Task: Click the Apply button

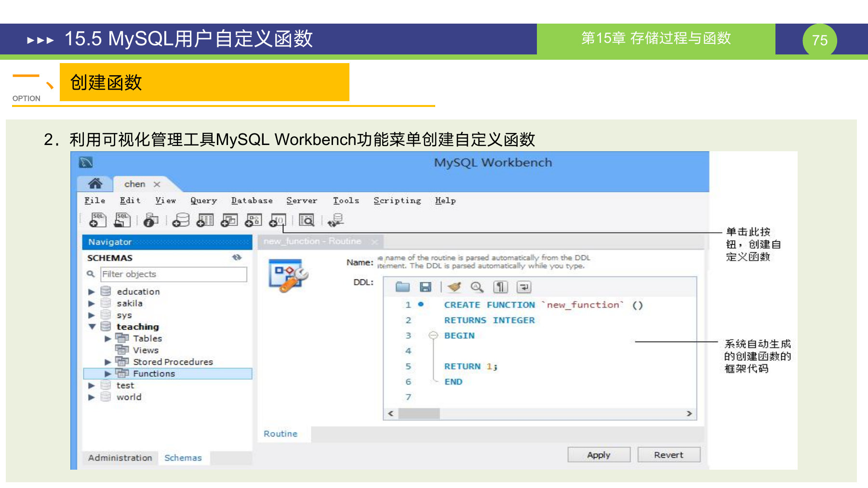Action: 599,455
